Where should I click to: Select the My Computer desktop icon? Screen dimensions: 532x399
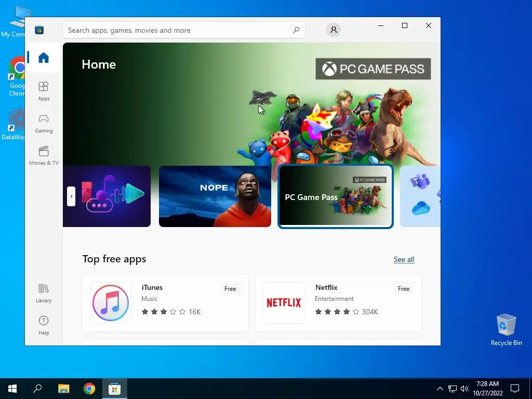[14, 22]
